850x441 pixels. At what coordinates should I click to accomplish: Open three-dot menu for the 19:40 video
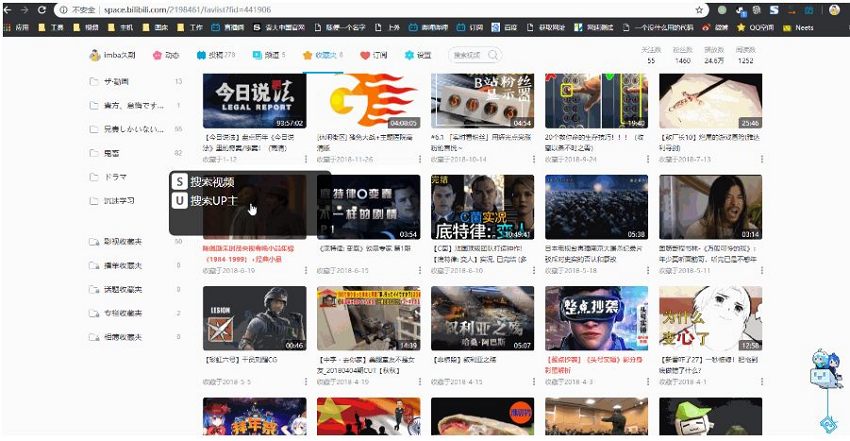tap(648, 159)
